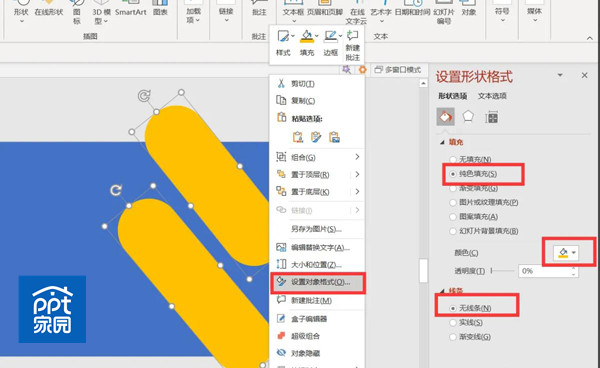Choose 复制(C) from the context menu
Image resolution: width=600 pixels, height=368 pixels.
point(317,101)
